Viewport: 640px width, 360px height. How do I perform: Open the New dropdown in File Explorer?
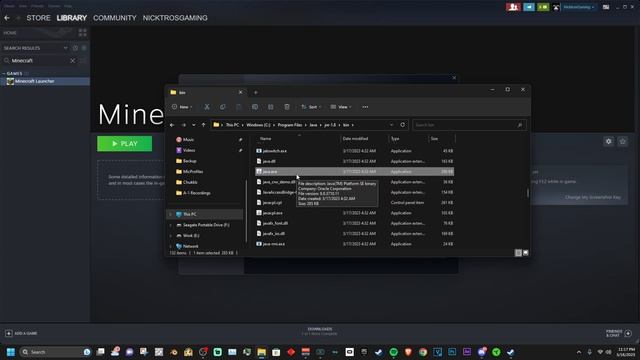pos(182,107)
